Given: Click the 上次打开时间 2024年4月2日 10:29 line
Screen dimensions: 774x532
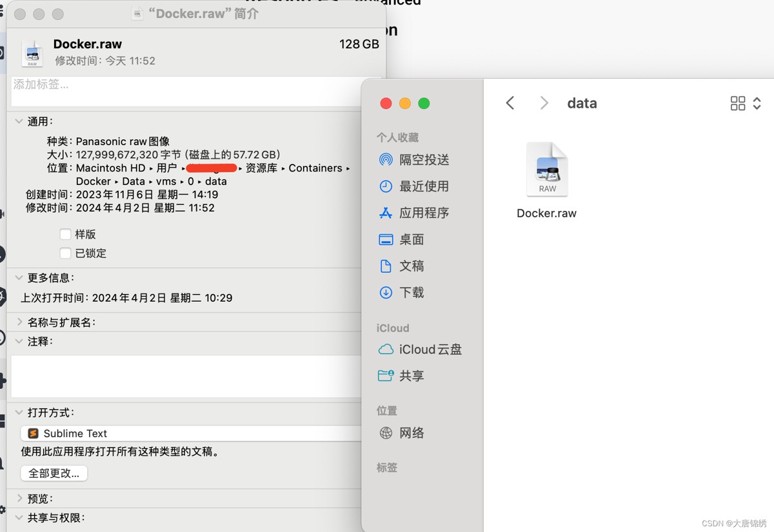Looking at the screenshot, I should [126, 298].
